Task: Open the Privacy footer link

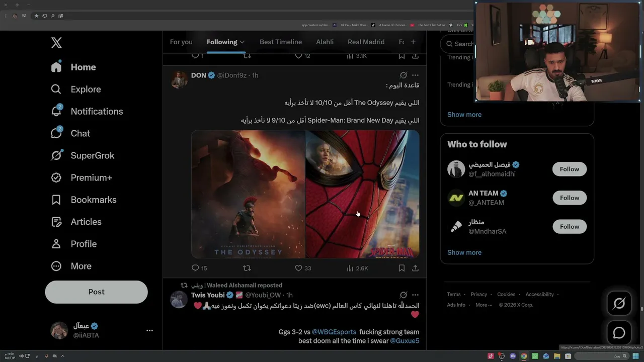Action: click(479, 295)
